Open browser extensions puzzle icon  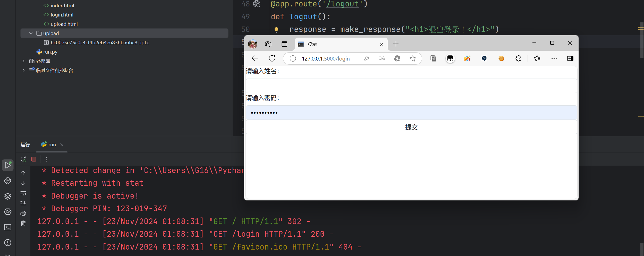tap(518, 58)
